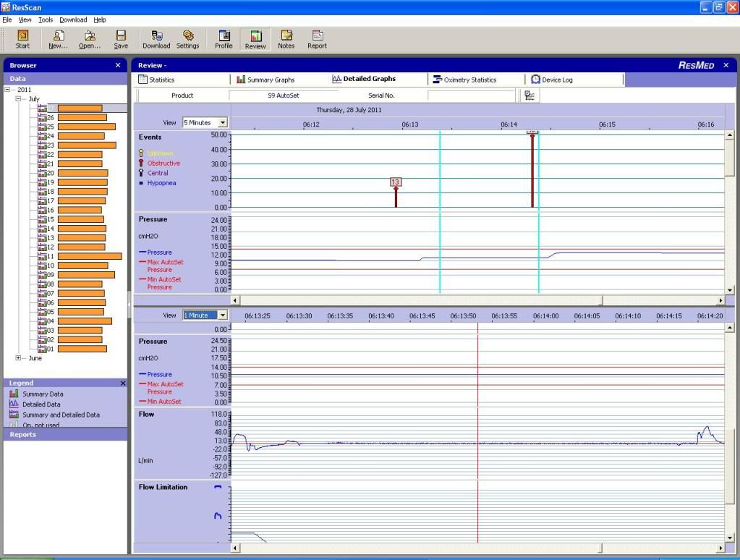Open the Tools menu
Image resolution: width=740 pixels, height=560 pixels.
[x=46, y=20]
